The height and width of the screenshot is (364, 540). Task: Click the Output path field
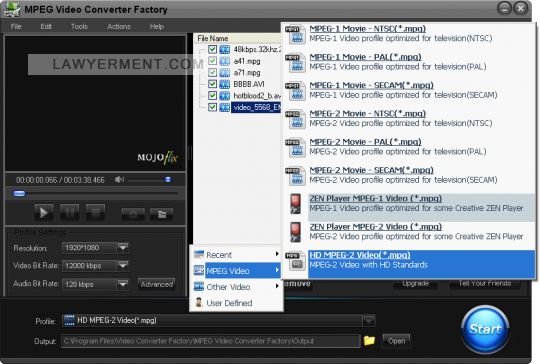210,341
